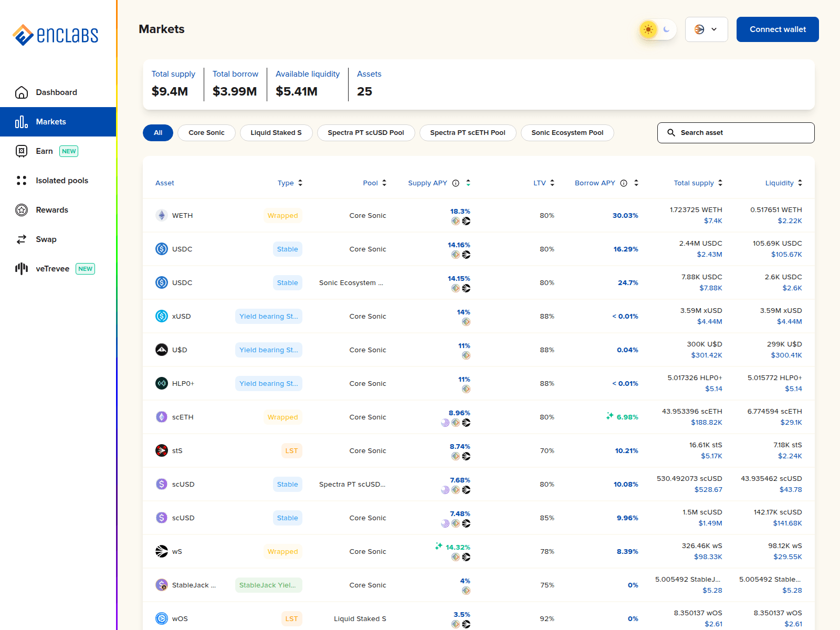
Task: Click the stS token icon
Action: 162,450
